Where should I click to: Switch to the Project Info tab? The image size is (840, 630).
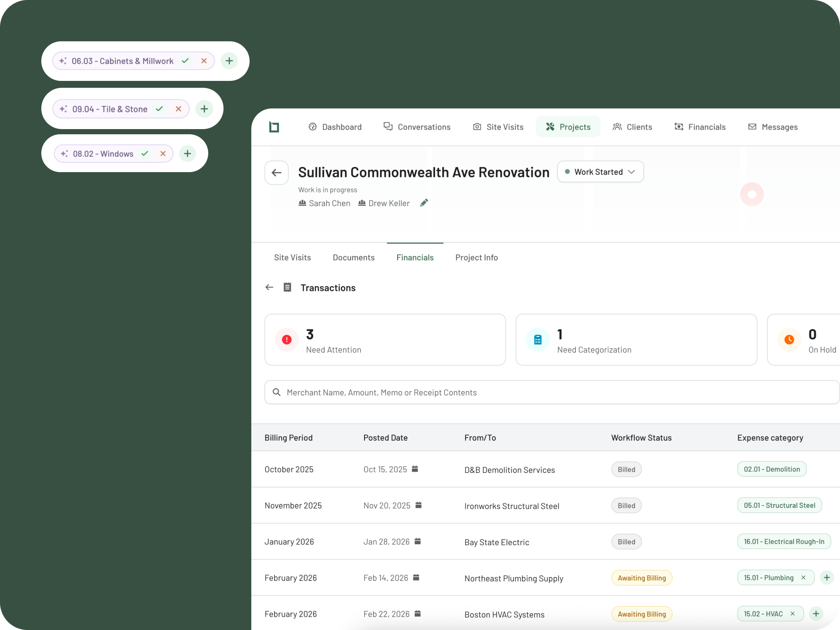pyautogui.click(x=477, y=257)
